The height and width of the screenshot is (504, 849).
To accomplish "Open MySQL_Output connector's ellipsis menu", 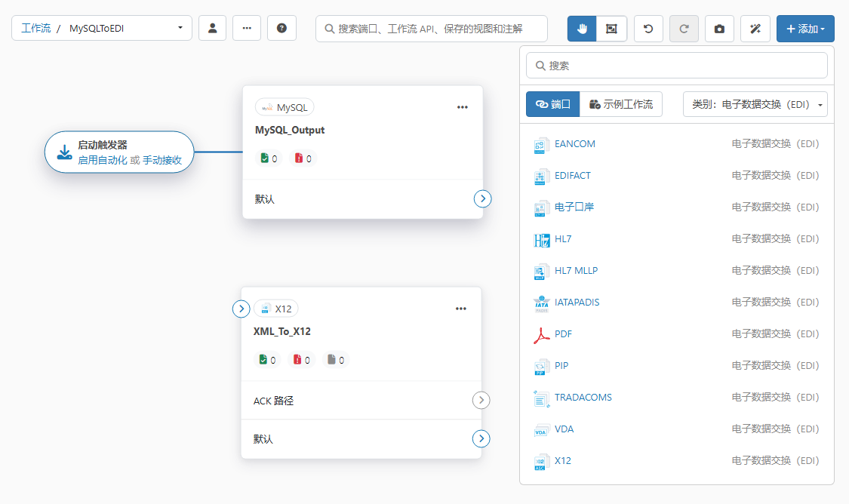I will pos(463,107).
